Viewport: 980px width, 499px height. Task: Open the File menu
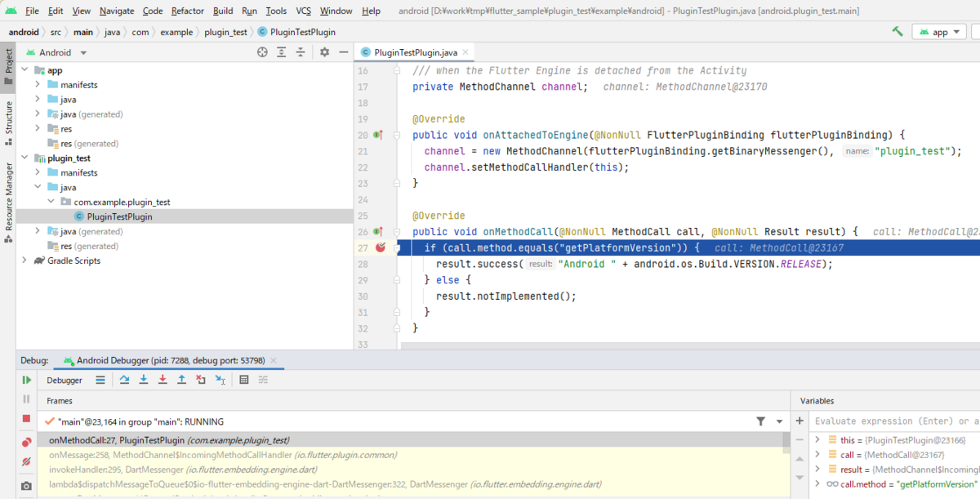[x=32, y=11]
